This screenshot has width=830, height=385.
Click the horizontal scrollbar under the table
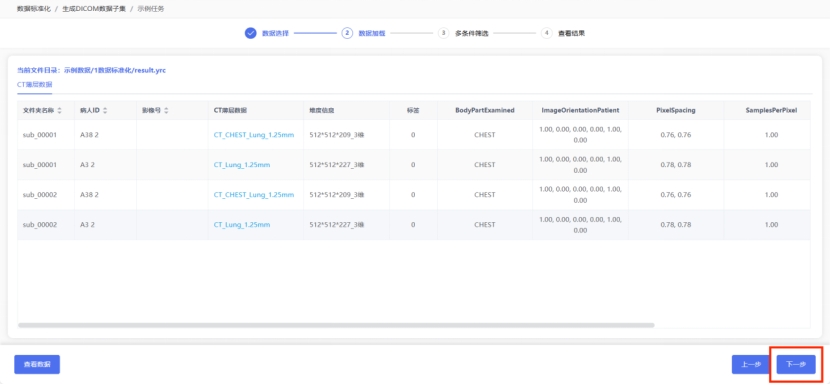(336, 325)
